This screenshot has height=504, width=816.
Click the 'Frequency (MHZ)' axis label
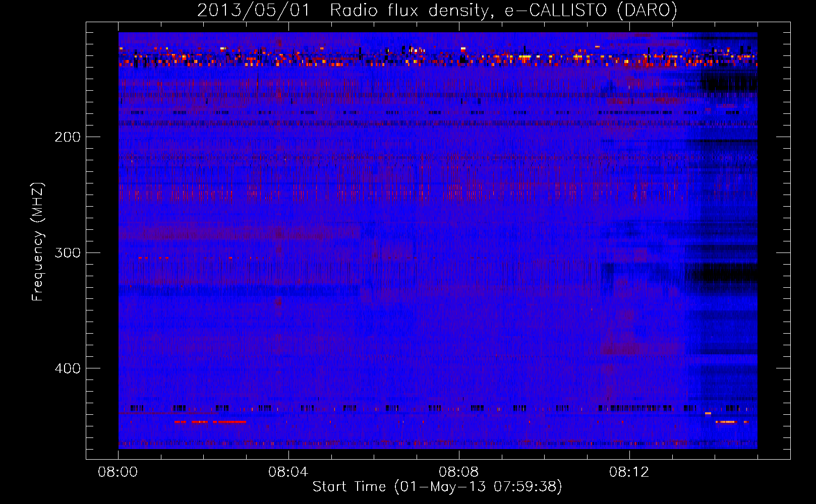tap(38, 242)
